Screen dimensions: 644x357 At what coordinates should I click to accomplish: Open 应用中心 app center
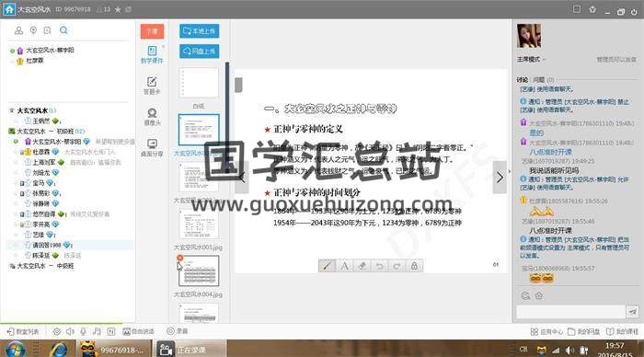coord(546,331)
